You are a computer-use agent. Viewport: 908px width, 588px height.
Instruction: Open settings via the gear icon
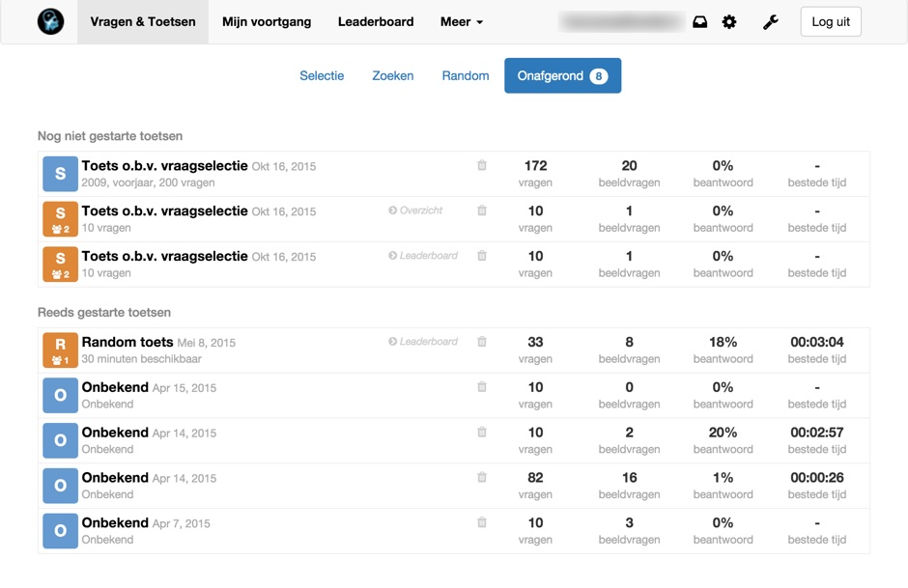[x=729, y=22]
